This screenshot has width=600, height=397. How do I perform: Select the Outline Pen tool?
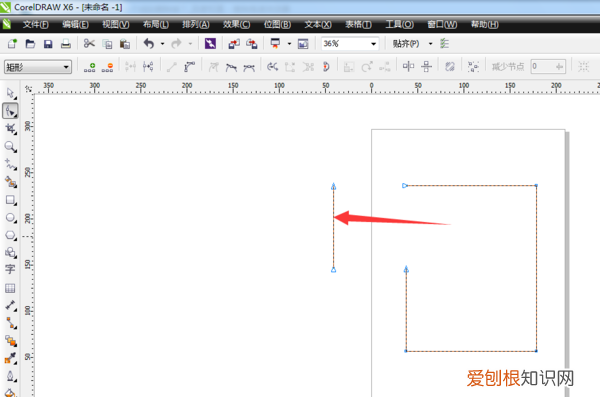point(10,376)
